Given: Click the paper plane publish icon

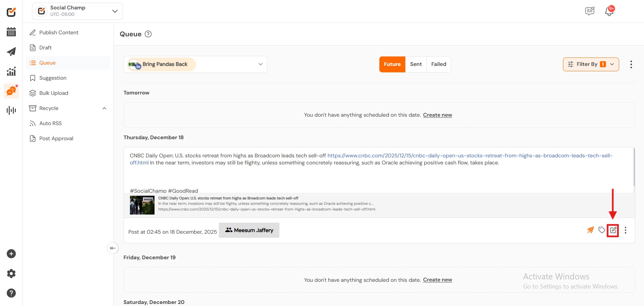Looking at the screenshot, I should click(x=11, y=52).
